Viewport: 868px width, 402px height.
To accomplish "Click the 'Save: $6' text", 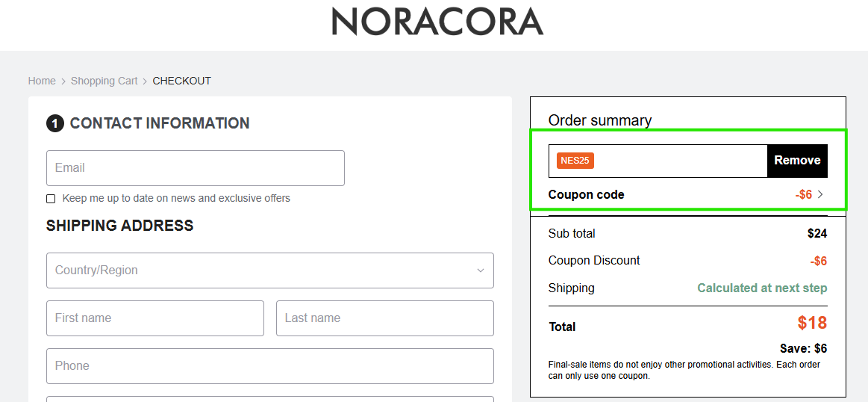I will (803, 349).
